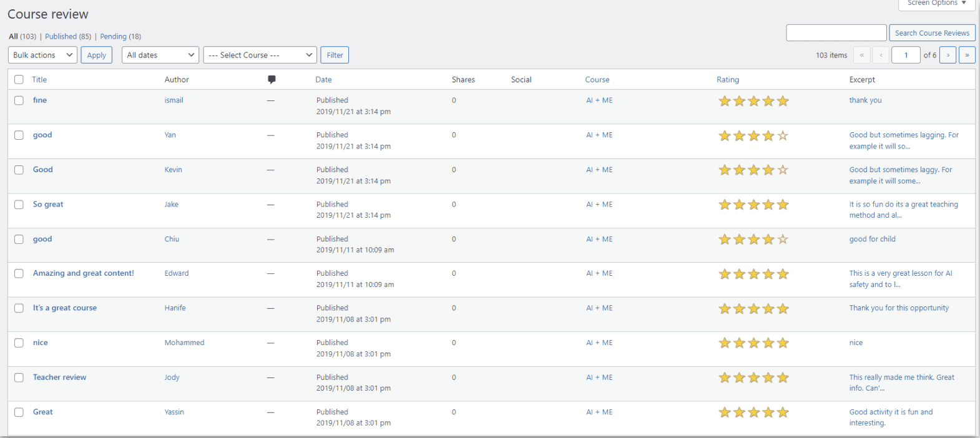Expand the Select Course dropdown

point(260,55)
